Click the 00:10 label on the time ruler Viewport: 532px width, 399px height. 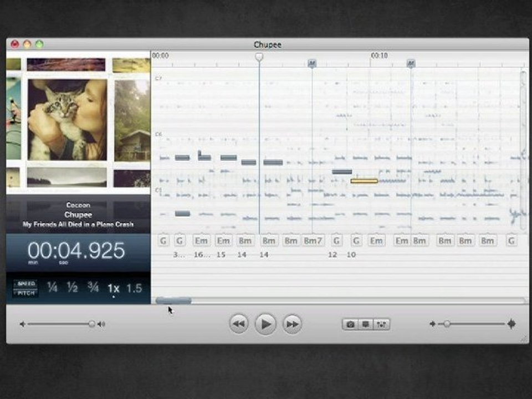379,55
